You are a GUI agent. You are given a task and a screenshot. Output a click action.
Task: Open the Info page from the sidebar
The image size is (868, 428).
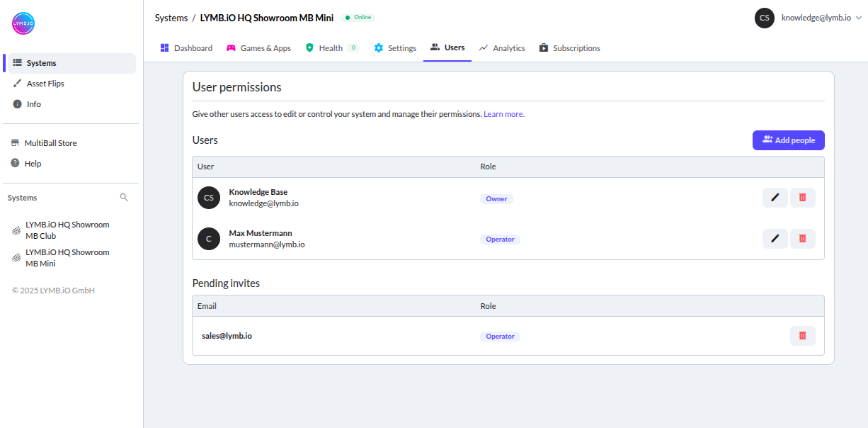tap(17, 103)
